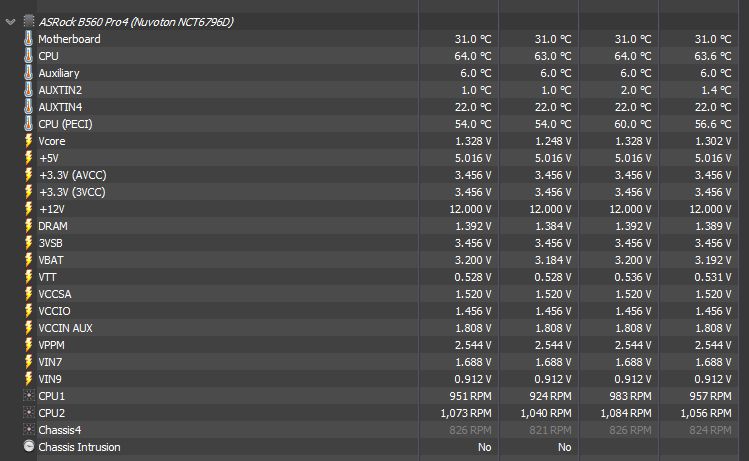This screenshot has width=749, height=461.
Task: Select the ASRock B560 Pro4 (Nuvoton NCT6796D) header
Action: [136, 22]
